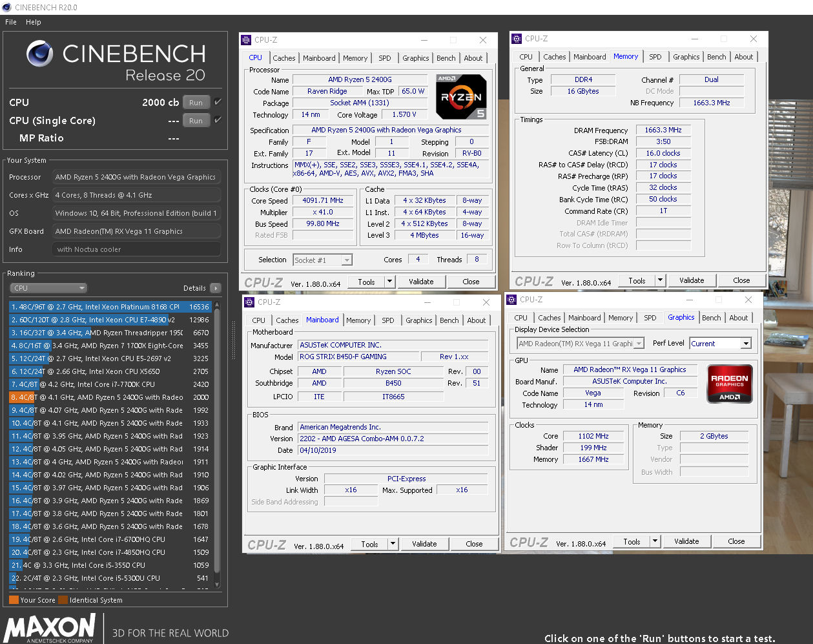Click the Cinebench app icon in title bar
The height and width of the screenshot is (644, 813).
coord(6,7)
